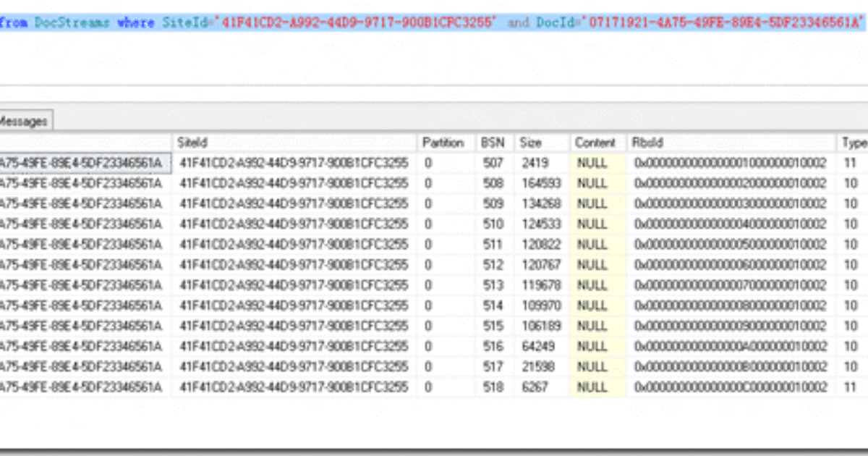Click DocStreams table name in the query
Screen dimensions: 868x456
[x=73, y=23]
